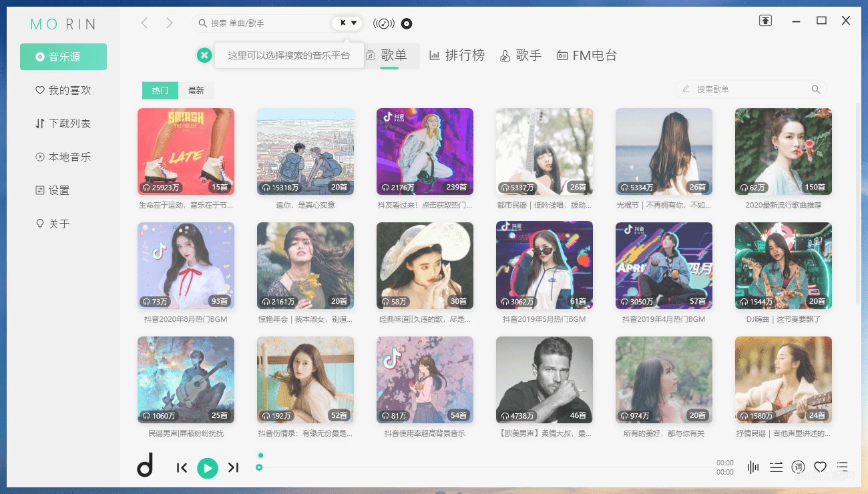Open the audio waveform equalizer icon

pyautogui.click(x=753, y=467)
